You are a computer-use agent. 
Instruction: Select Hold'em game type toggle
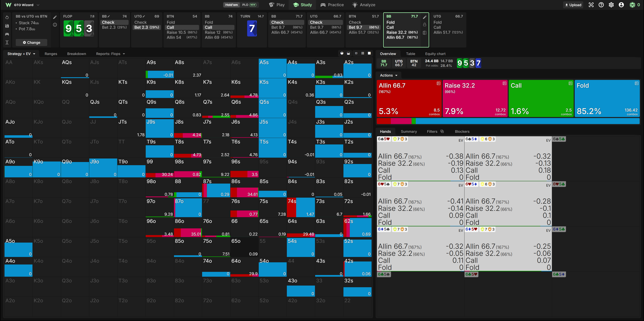coord(232,5)
